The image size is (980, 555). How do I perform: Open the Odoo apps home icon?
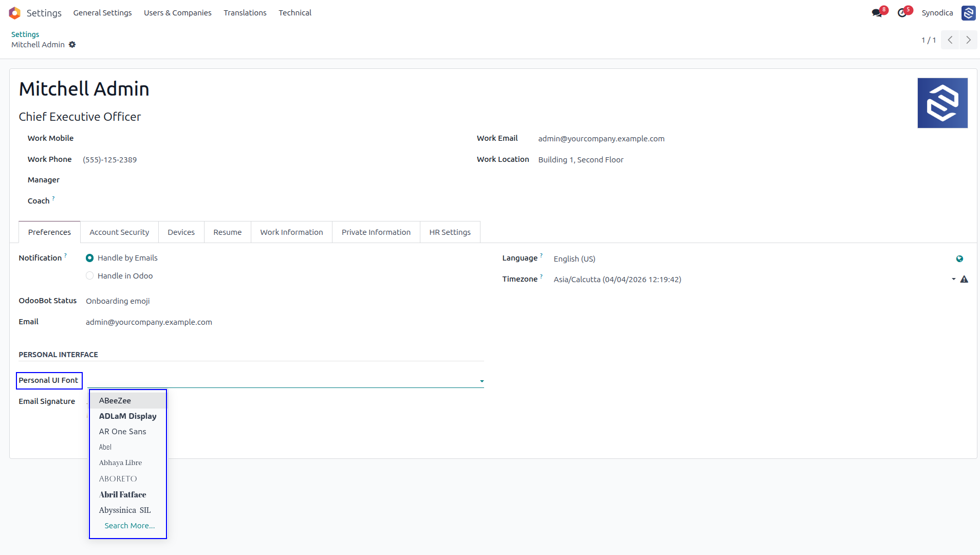pyautogui.click(x=14, y=13)
